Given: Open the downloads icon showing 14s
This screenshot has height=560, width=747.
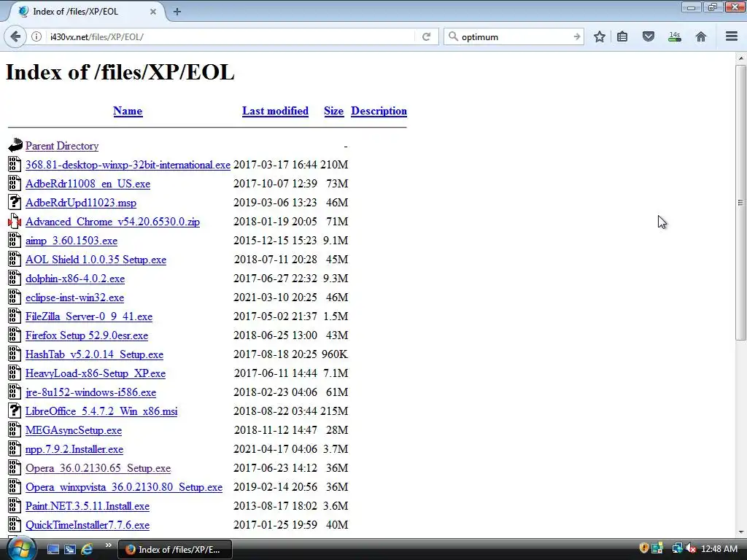Looking at the screenshot, I should [x=675, y=36].
